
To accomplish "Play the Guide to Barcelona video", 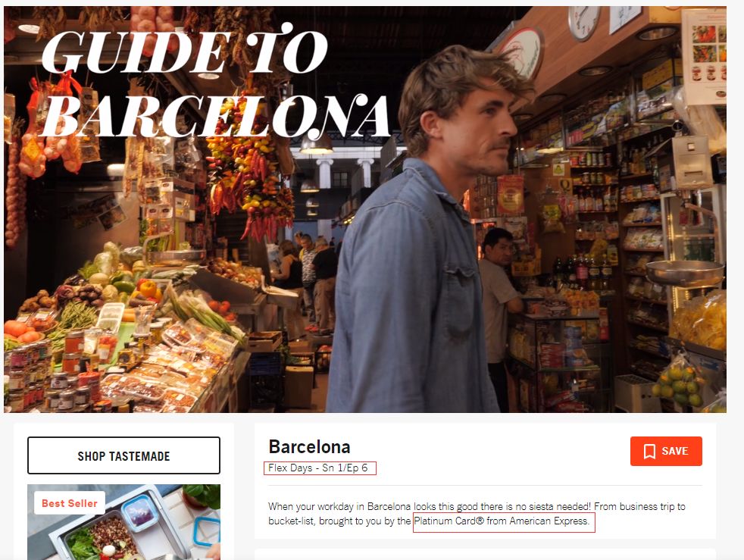I will click(365, 209).
